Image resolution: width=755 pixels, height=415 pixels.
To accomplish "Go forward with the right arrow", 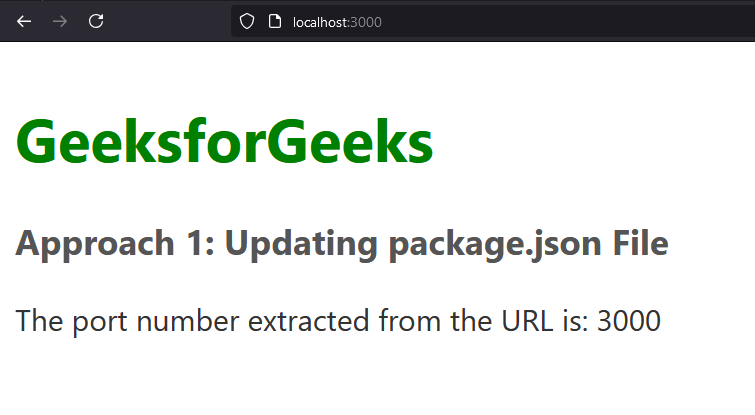I will 60,21.
